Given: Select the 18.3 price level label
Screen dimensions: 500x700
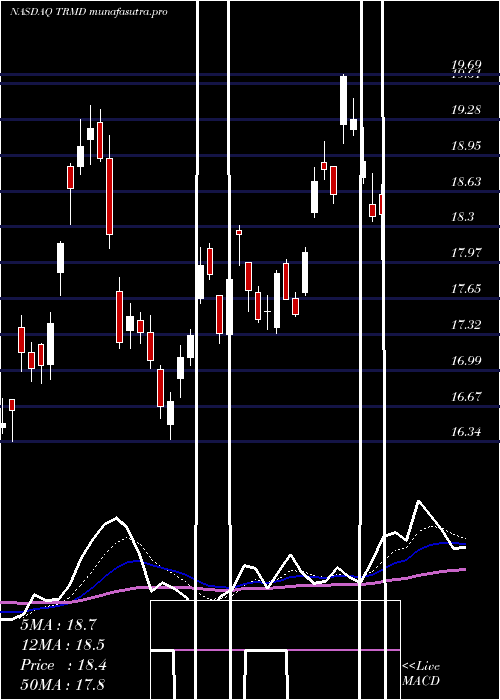Looking at the screenshot, I should pyautogui.click(x=462, y=217).
